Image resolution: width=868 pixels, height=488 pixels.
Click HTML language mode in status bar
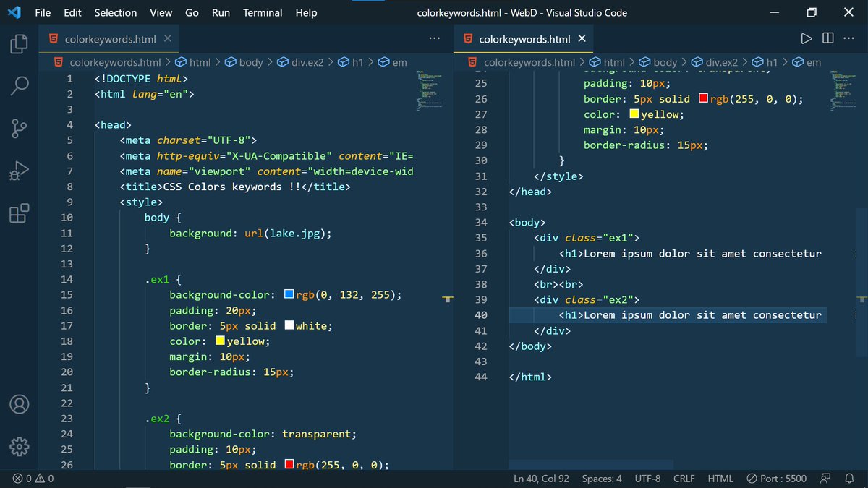720,479
